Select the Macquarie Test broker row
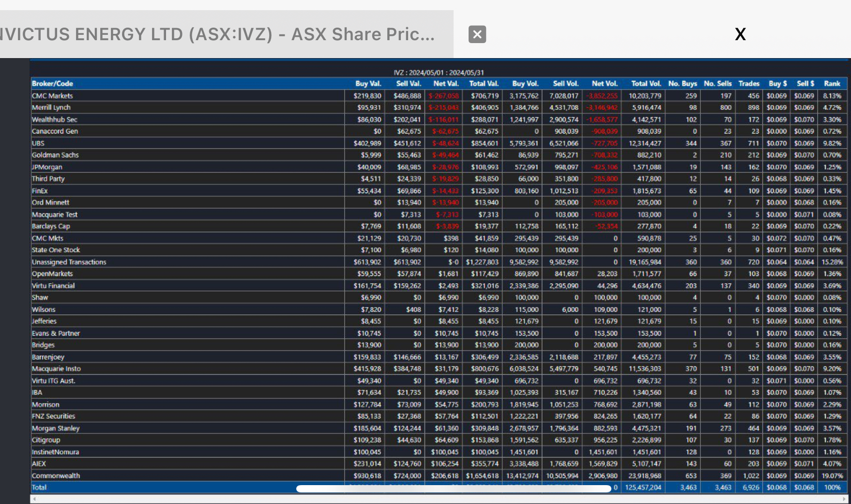 coord(439,214)
